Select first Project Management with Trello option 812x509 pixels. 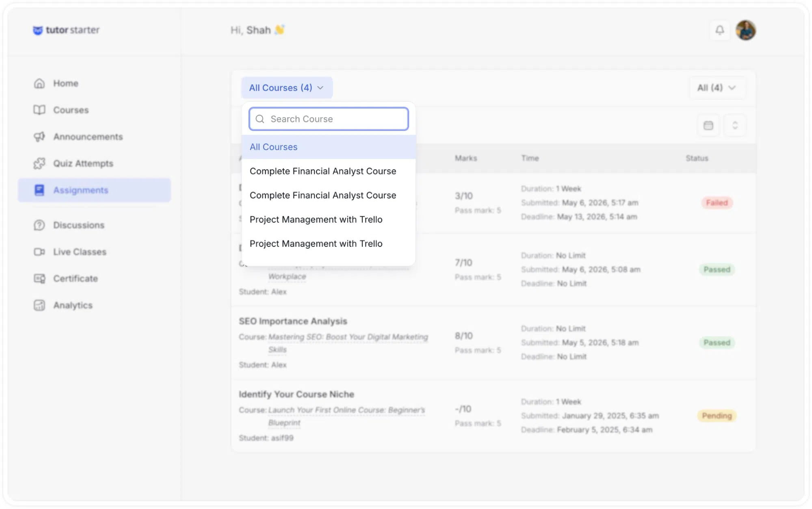(x=329, y=220)
